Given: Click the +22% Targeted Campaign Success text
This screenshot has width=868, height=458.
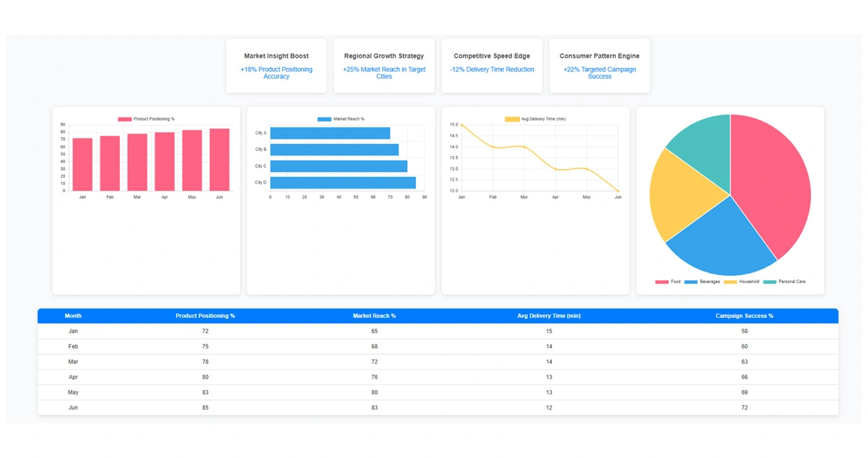Looking at the screenshot, I should pyautogui.click(x=599, y=73).
